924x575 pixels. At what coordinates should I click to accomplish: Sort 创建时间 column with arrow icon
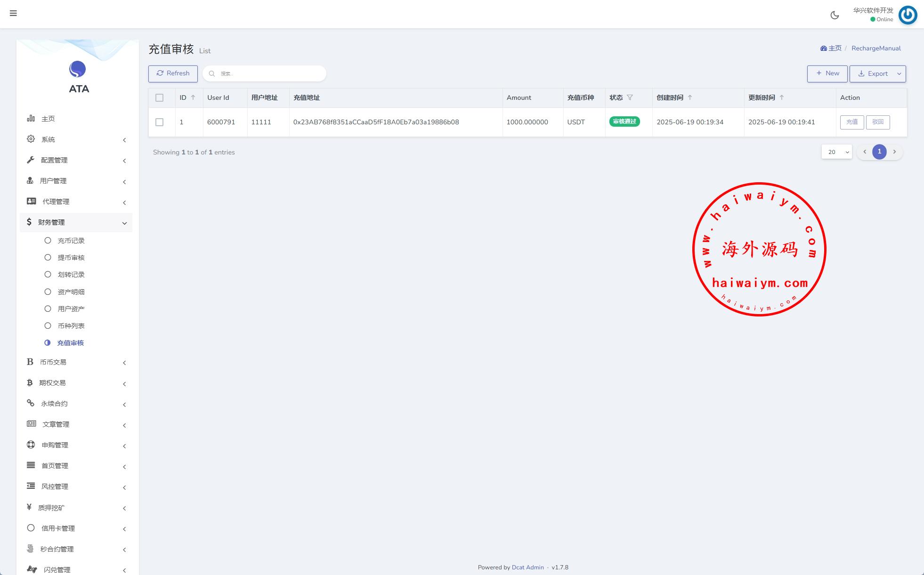[690, 97]
